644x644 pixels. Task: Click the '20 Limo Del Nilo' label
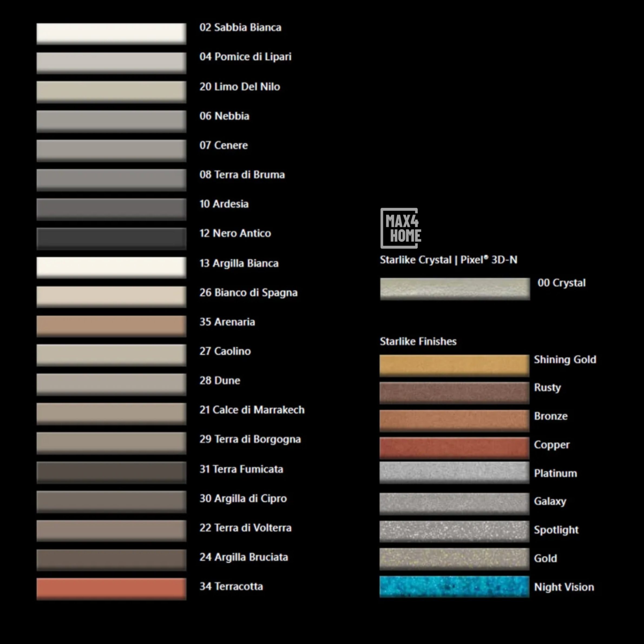tap(240, 87)
